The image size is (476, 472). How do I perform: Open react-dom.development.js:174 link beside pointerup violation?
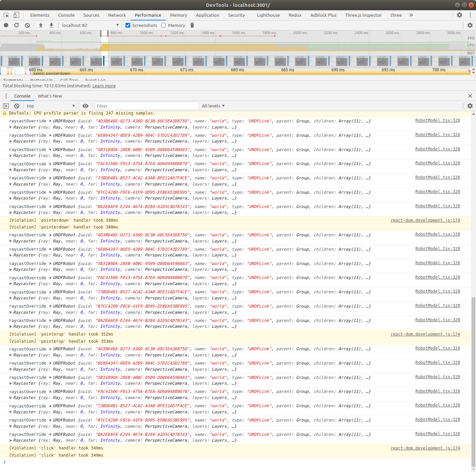[425, 334]
